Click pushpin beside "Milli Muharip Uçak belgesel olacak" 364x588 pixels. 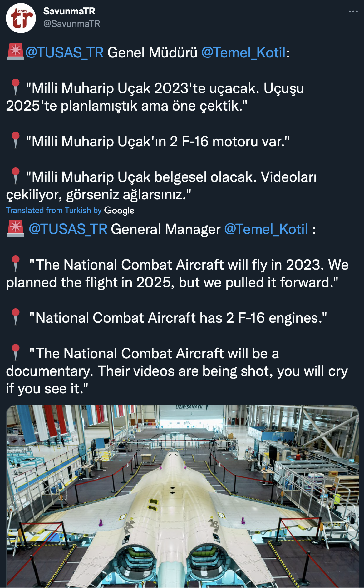coord(15,176)
